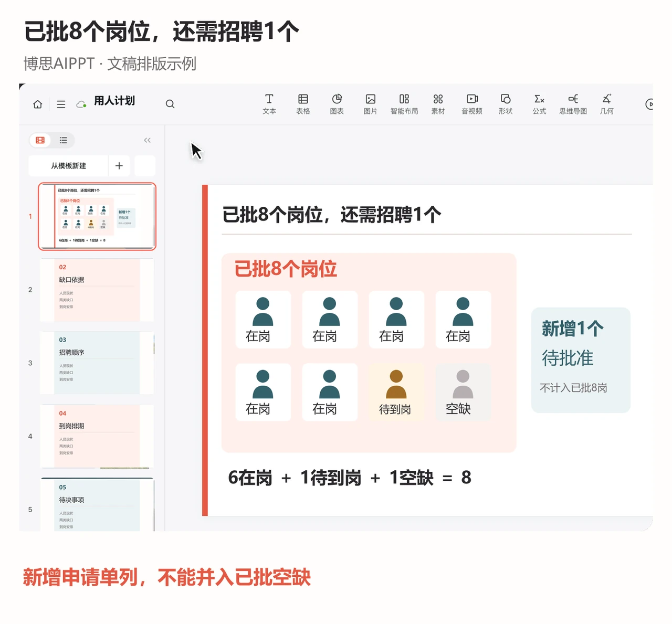Insert media with 音视频

(x=472, y=104)
